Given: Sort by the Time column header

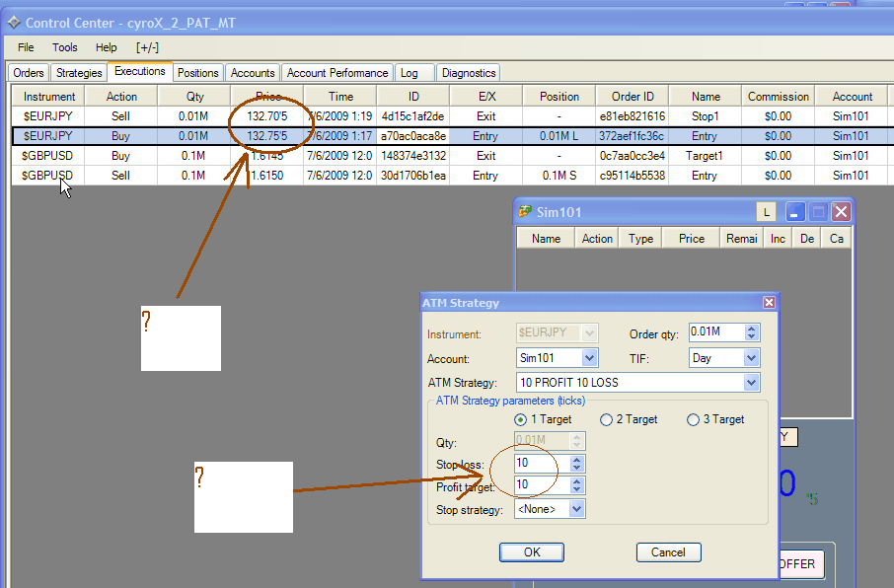Looking at the screenshot, I should (340, 97).
